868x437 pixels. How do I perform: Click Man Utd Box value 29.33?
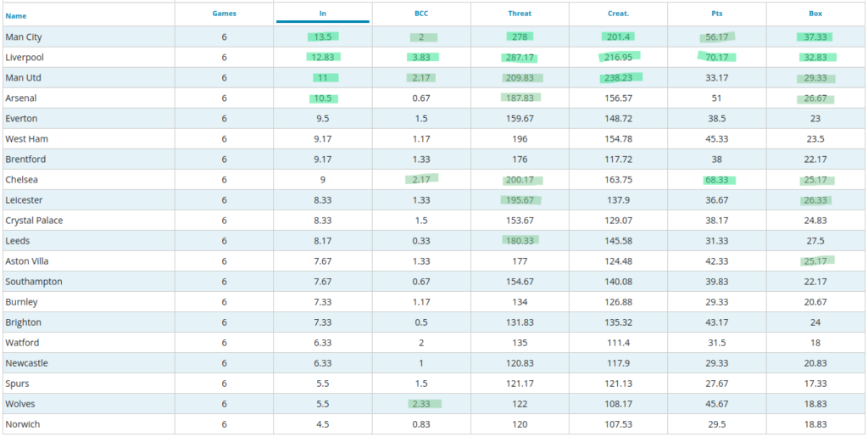[x=815, y=78]
